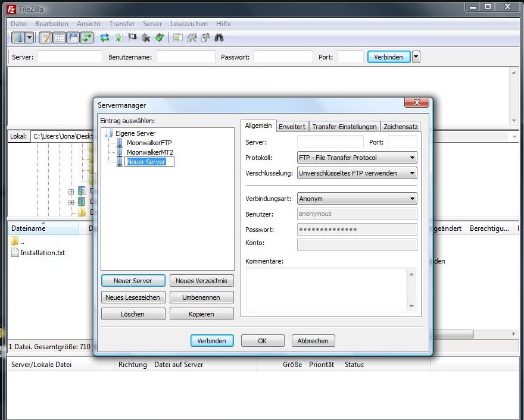The width and height of the screenshot is (524, 420).
Task: Toggle the remote directory tree icon
Action: point(73,37)
